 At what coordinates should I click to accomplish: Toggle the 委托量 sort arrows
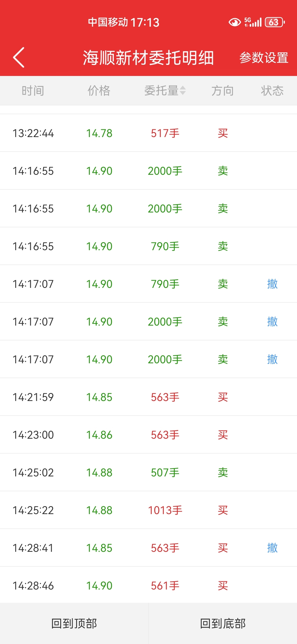[x=183, y=90]
